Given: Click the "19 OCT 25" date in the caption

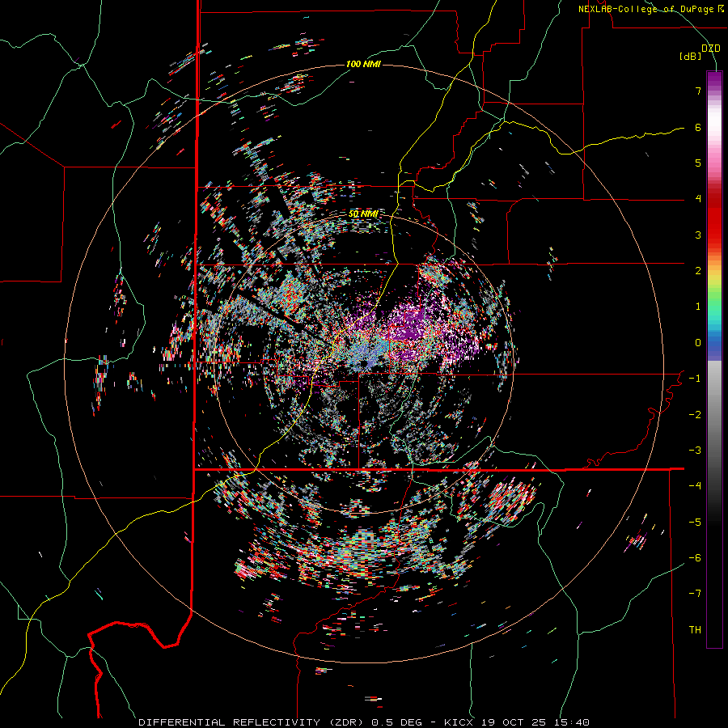Looking at the screenshot, I should point(516,722).
